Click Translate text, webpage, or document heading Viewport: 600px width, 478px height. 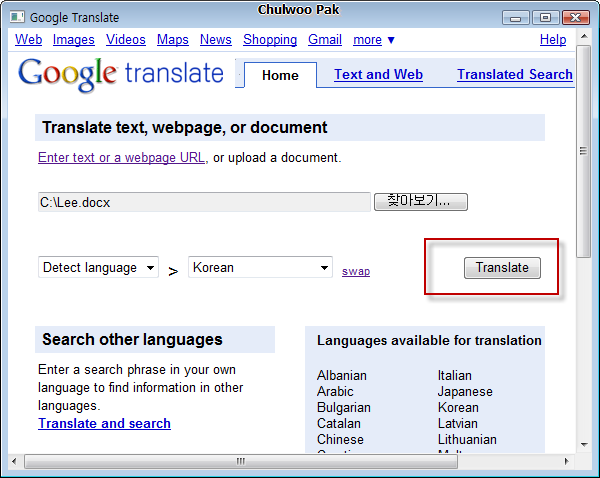184,127
